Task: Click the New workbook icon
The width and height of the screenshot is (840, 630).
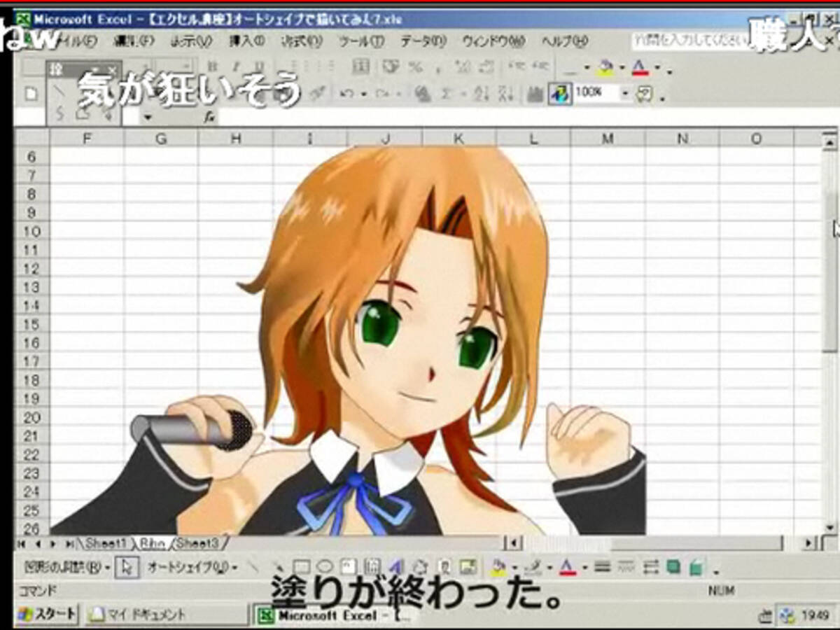Action: (30, 94)
